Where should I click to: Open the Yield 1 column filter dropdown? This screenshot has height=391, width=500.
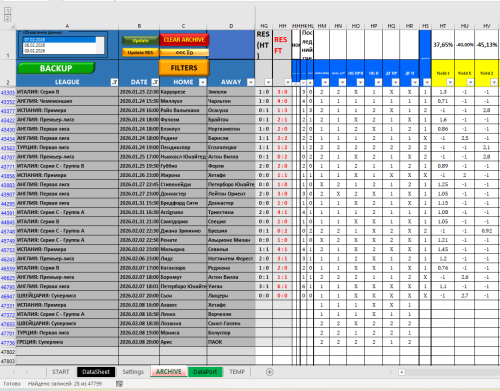tap(450, 82)
